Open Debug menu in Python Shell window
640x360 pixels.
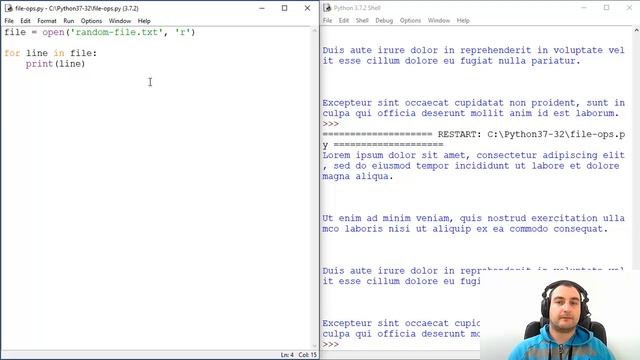click(384, 20)
